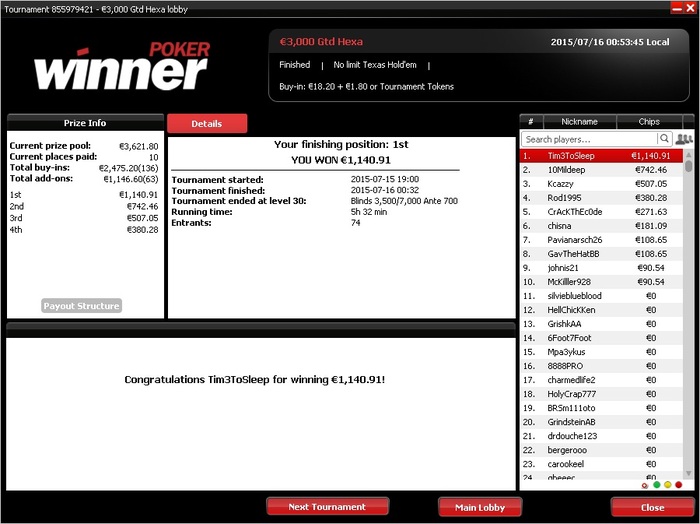Select player HellChicKKen in the list

click(x=601, y=310)
